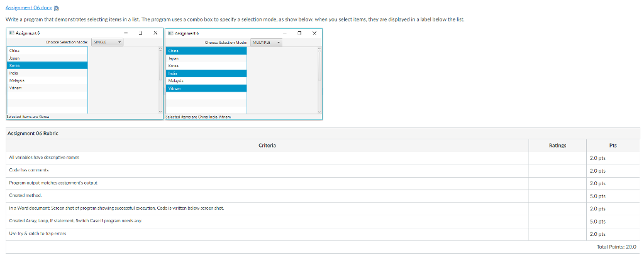Click the 'Choose Selection Mode' label beside SINGLE
644x258 pixels.
(67, 42)
